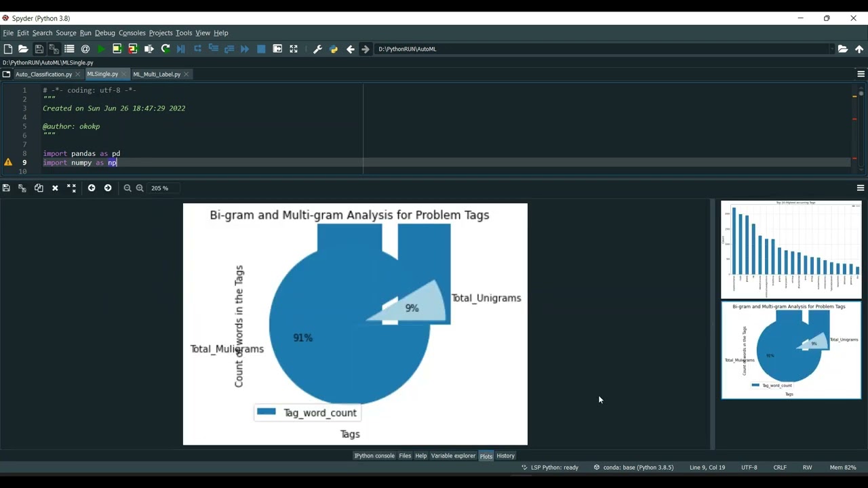The height and width of the screenshot is (488, 868).
Task: Click the conda base Python 3.8.5 status
Action: point(633,467)
